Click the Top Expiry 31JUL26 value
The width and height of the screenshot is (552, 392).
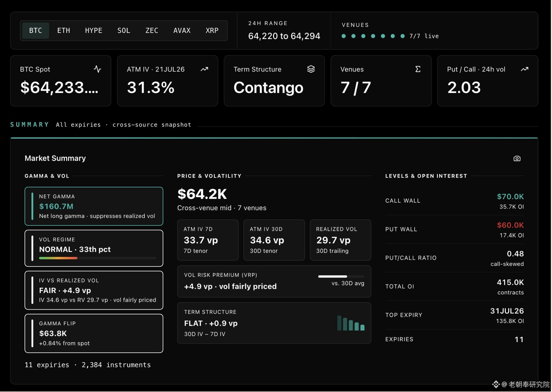507,311
